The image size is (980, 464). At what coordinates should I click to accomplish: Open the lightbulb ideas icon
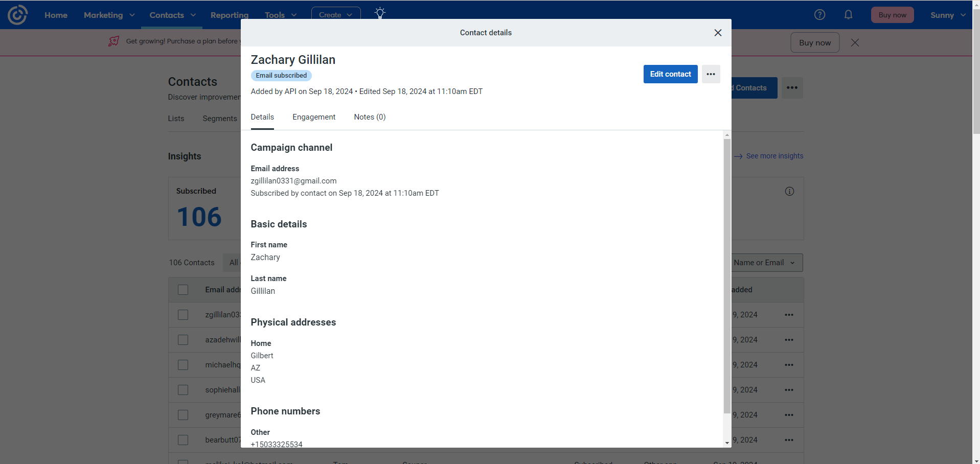point(380,13)
